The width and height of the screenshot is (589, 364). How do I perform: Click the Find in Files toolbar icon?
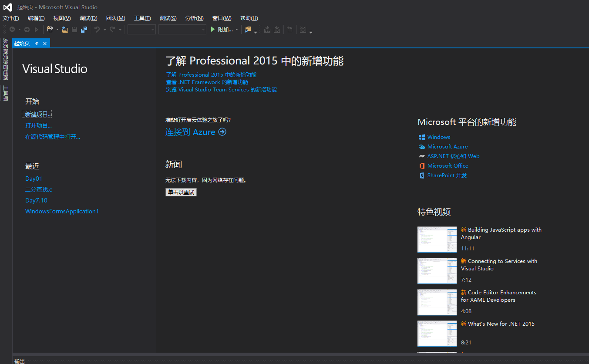point(247,29)
